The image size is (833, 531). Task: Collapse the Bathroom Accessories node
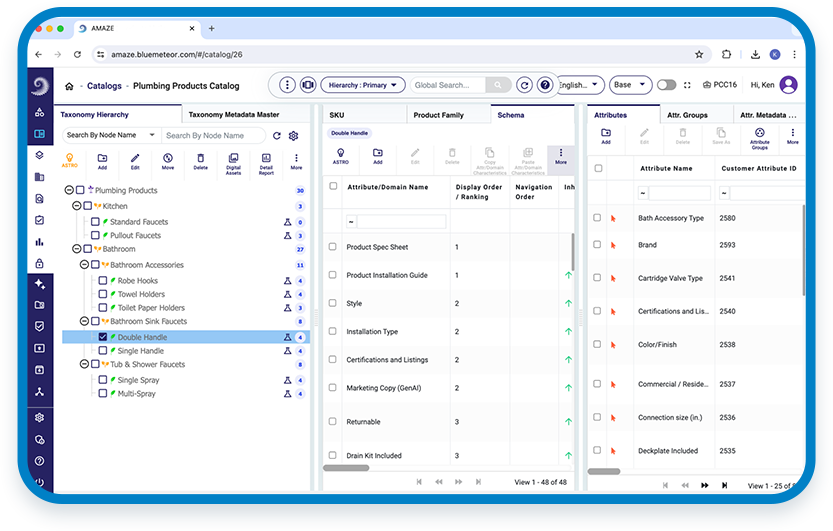(x=84, y=264)
